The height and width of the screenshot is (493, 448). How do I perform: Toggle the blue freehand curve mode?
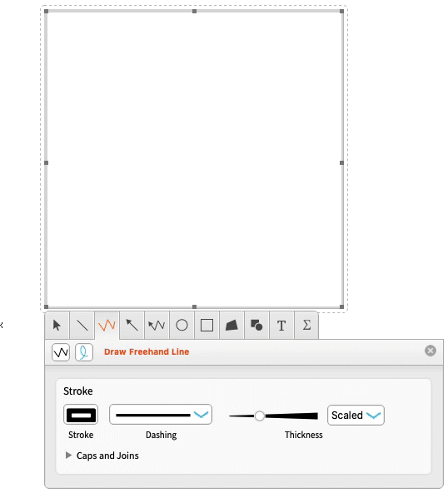(x=84, y=352)
